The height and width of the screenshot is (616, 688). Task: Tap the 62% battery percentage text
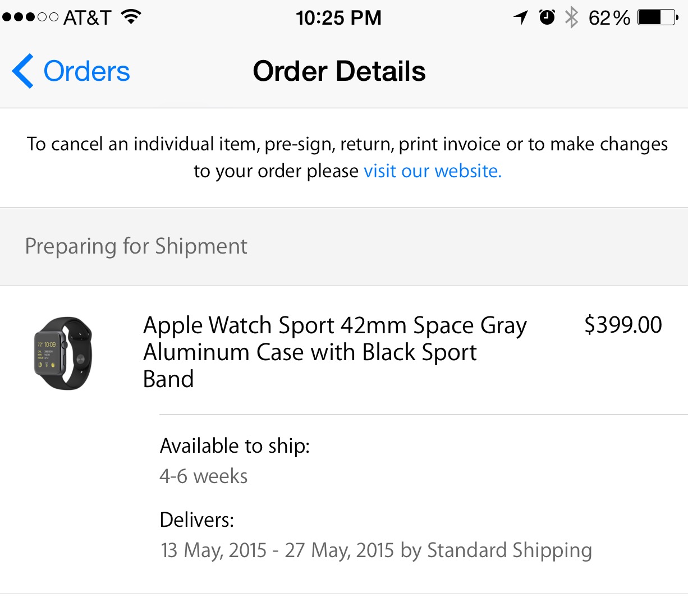(x=609, y=18)
